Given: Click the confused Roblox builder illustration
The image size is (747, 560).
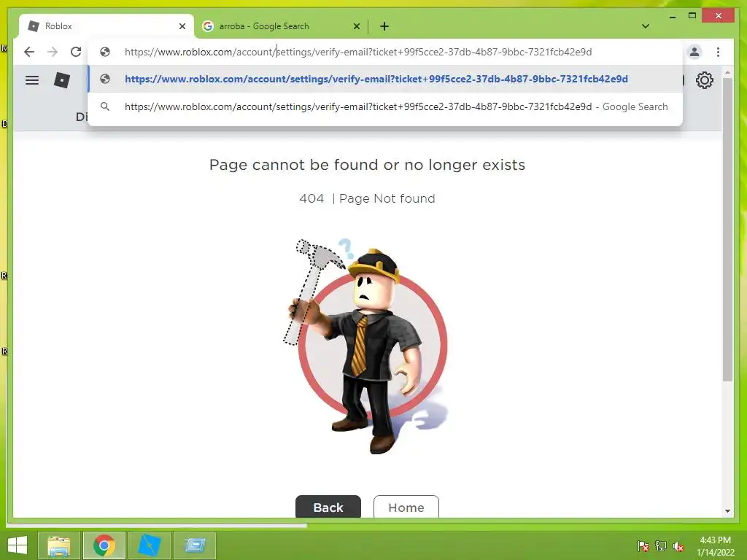Looking at the screenshot, I should point(366,346).
